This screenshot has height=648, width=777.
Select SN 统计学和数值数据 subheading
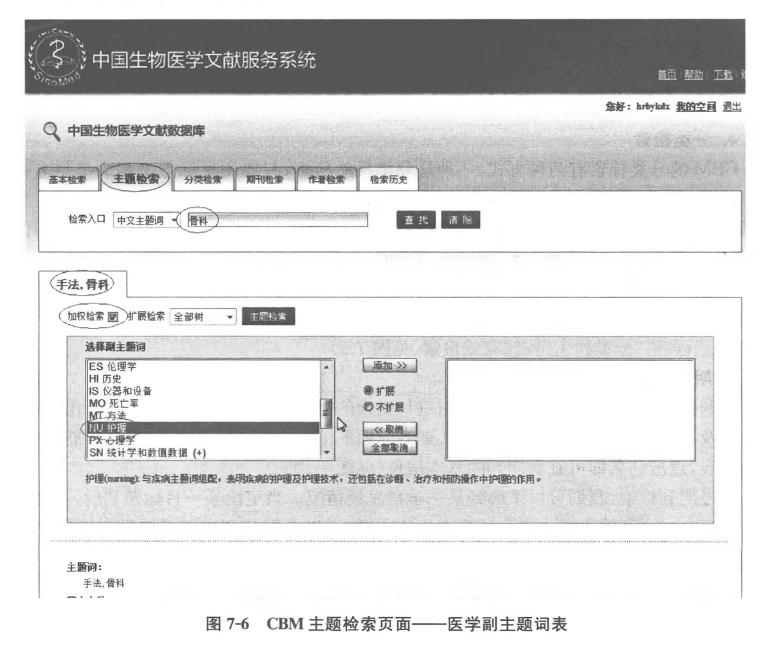(x=204, y=452)
